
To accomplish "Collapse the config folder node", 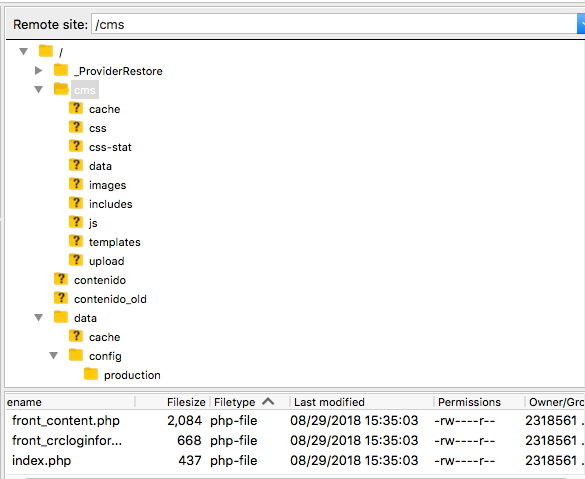I will pos(53,356).
